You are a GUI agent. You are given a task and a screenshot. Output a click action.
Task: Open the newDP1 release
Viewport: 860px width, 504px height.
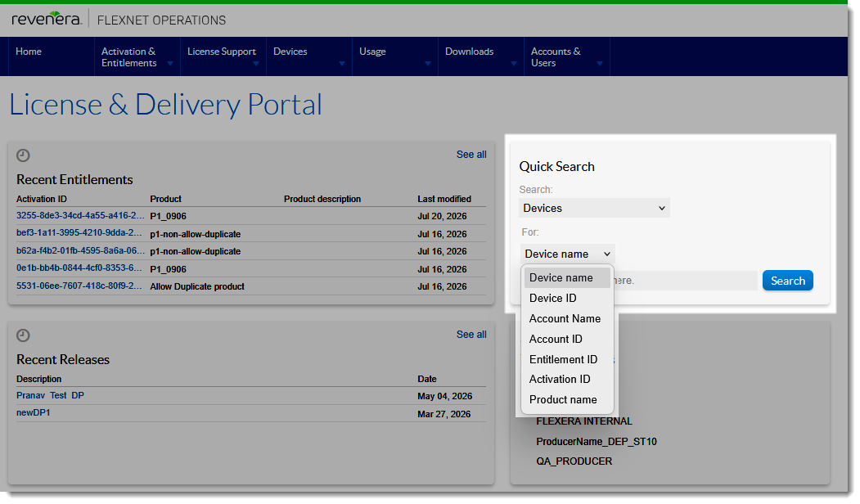pyautogui.click(x=33, y=413)
